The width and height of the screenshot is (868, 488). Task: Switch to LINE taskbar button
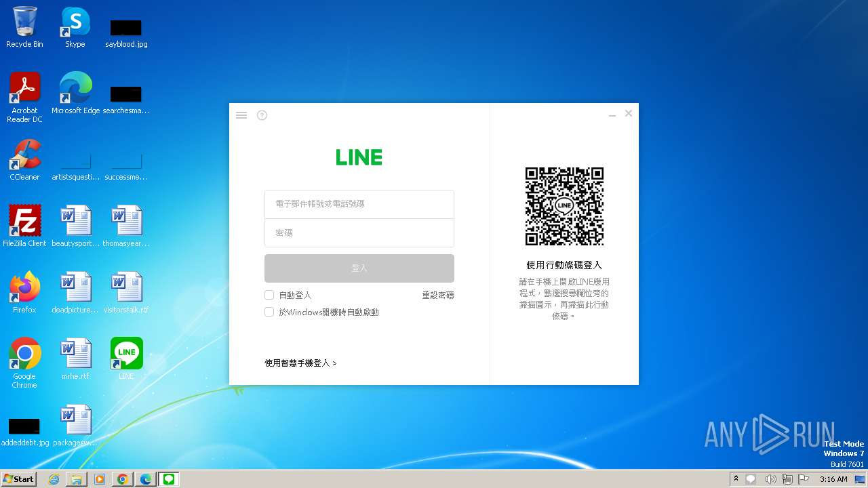tap(169, 479)
